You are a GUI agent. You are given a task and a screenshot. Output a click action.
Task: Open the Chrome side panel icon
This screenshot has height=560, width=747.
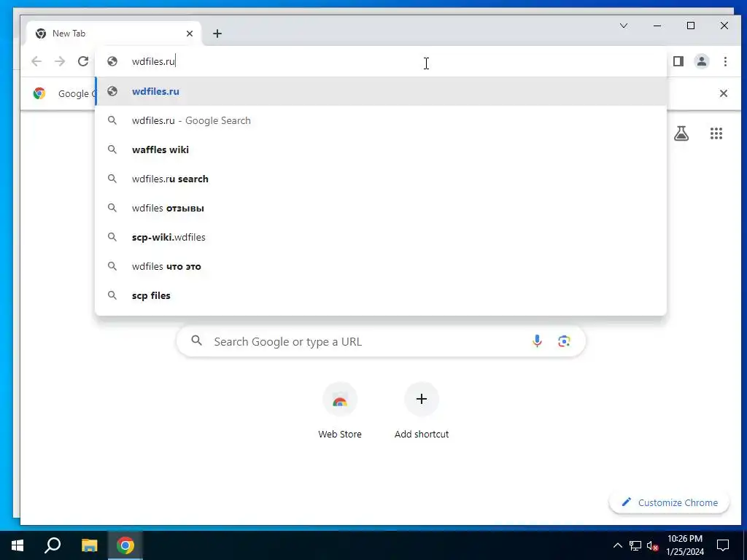pos(678,61)
